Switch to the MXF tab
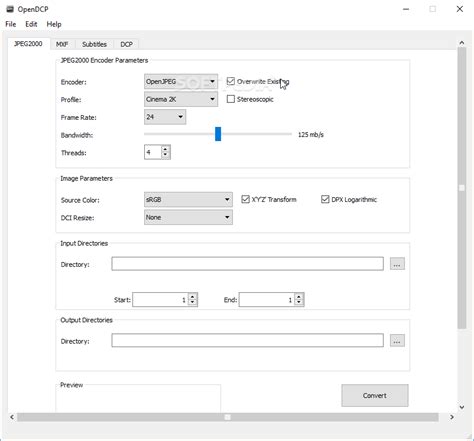Viewport: 474px width, 441px height. (x=62, y=44)
